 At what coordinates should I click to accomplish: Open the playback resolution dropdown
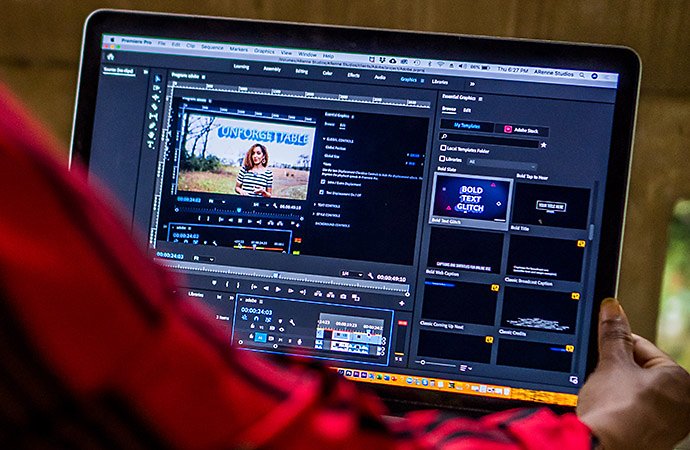352,274
